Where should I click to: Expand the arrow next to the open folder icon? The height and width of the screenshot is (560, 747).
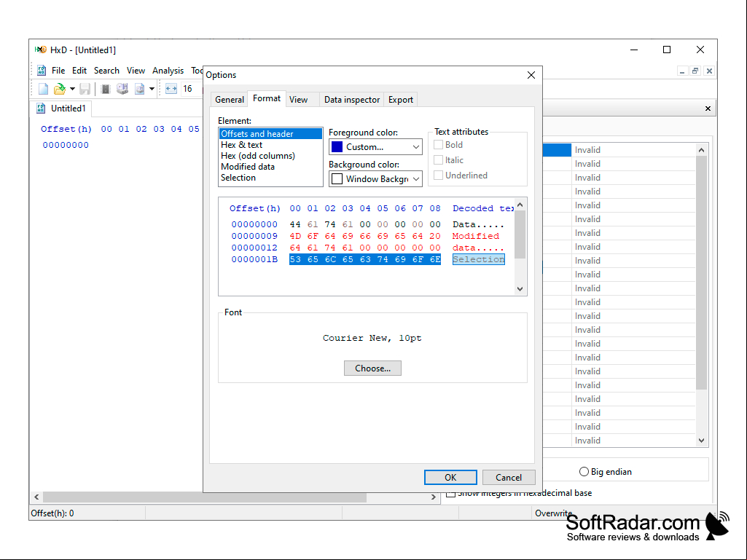[72, 89]
